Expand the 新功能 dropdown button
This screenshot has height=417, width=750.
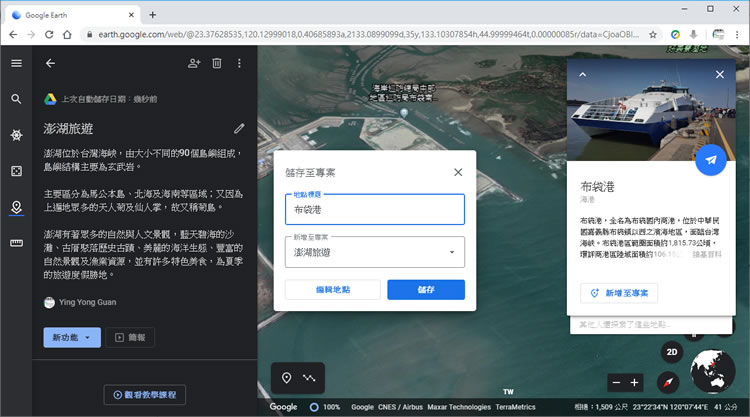pos(72,338)
